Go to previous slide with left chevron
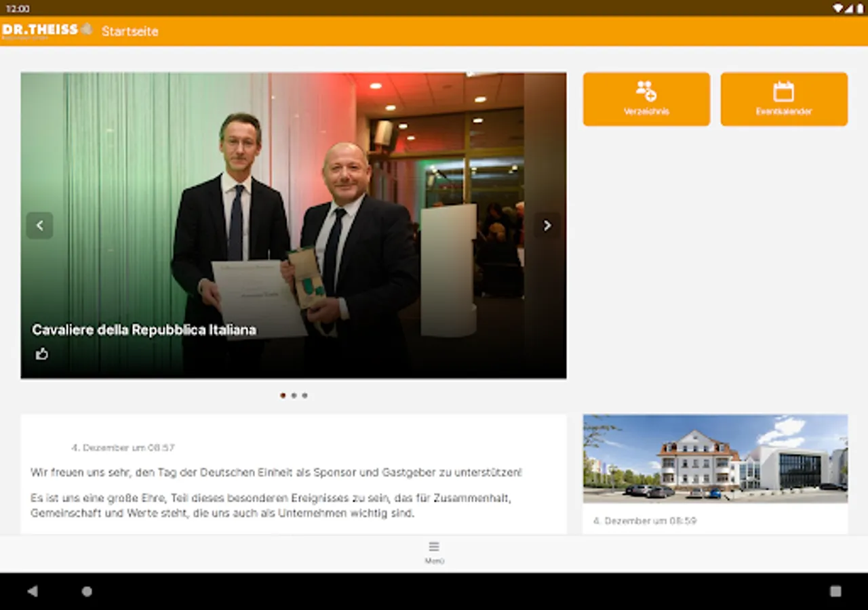Viewport: 868px width, 610px height. 39,225
